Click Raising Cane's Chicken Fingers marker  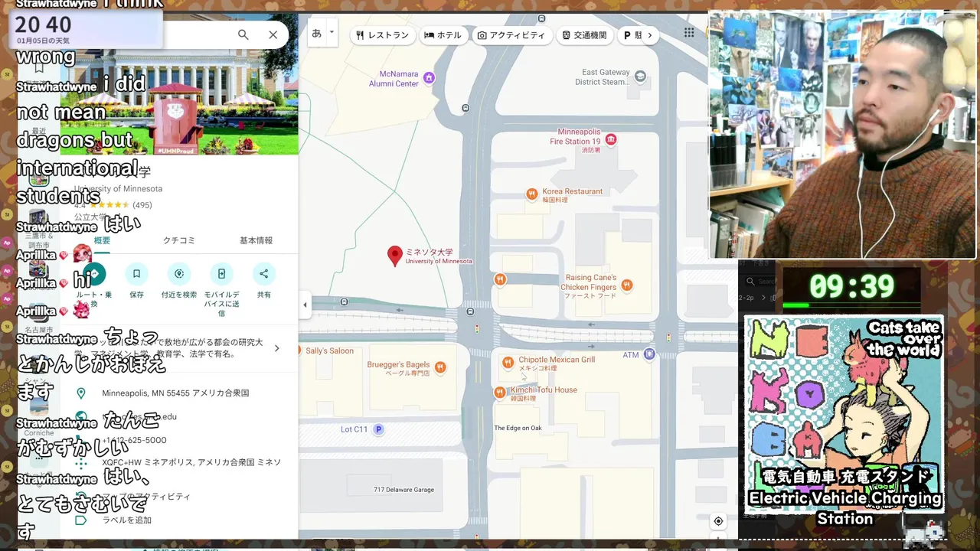click(x=626, y=285)
